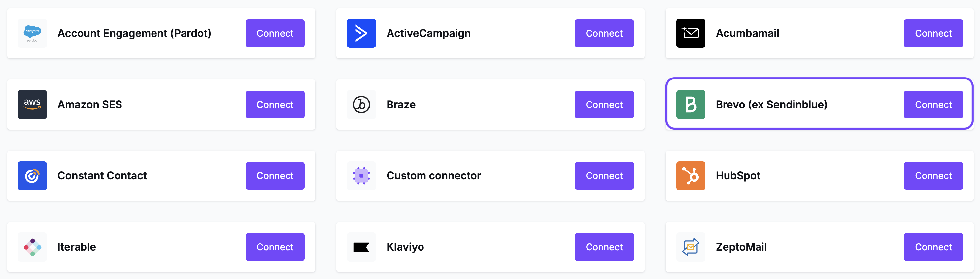Select the Klaviyo flag logo
The width and height of the screenshot is (980, 279).
coord(361,247)
